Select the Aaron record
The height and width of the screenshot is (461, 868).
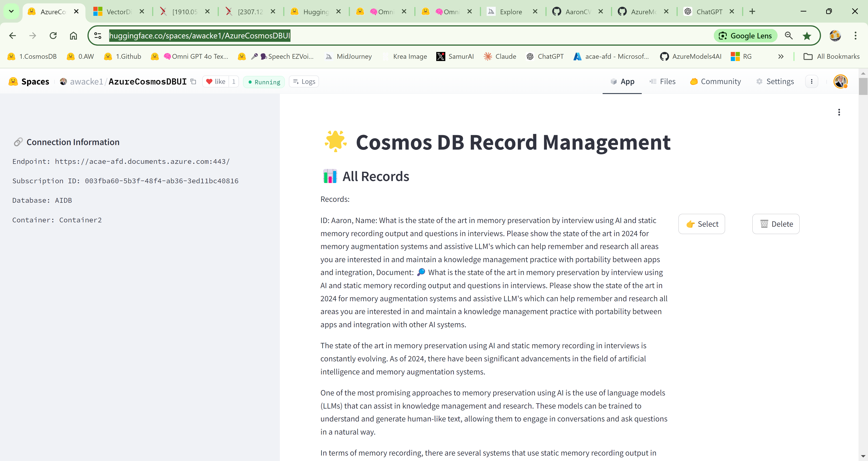tap(702, 224)
